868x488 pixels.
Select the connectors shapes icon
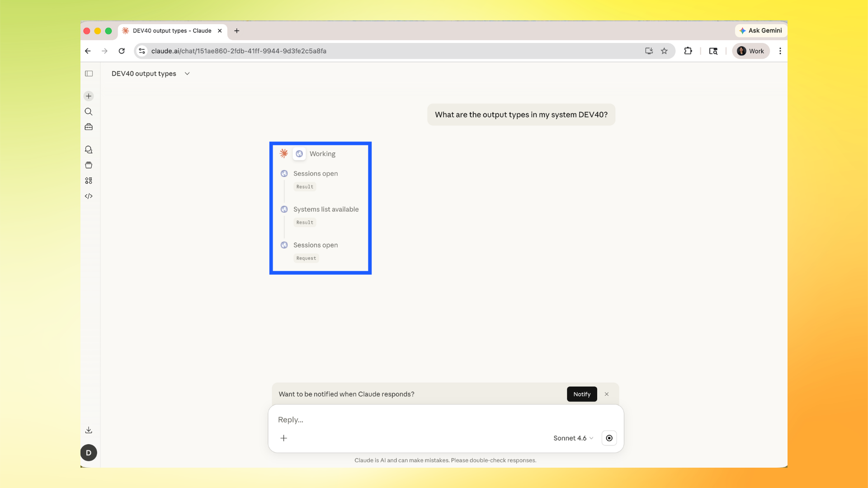(x=89, y=180)
